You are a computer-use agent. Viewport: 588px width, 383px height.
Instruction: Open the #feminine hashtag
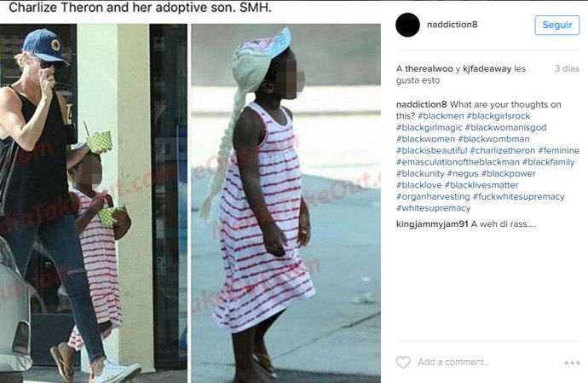click(x=559, y=151)
